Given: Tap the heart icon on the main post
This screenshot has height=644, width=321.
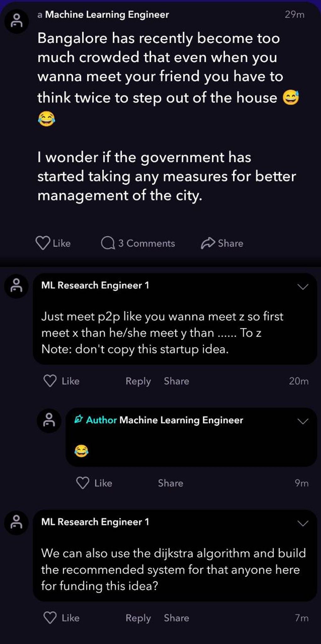Looking at the screenshot, I should coord(42,243).
